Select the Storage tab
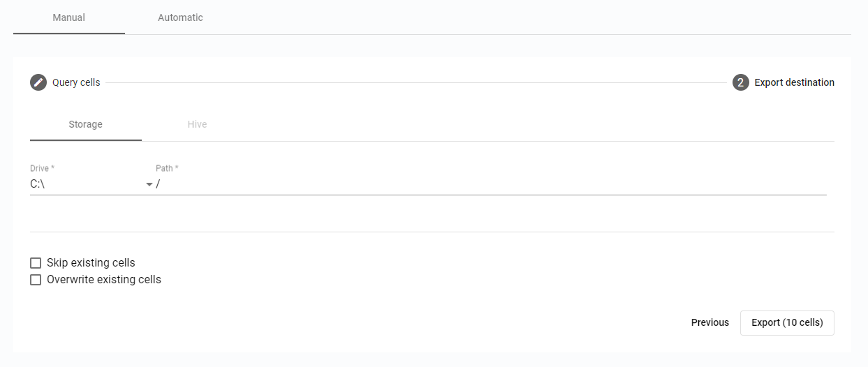 pos(85,124)
